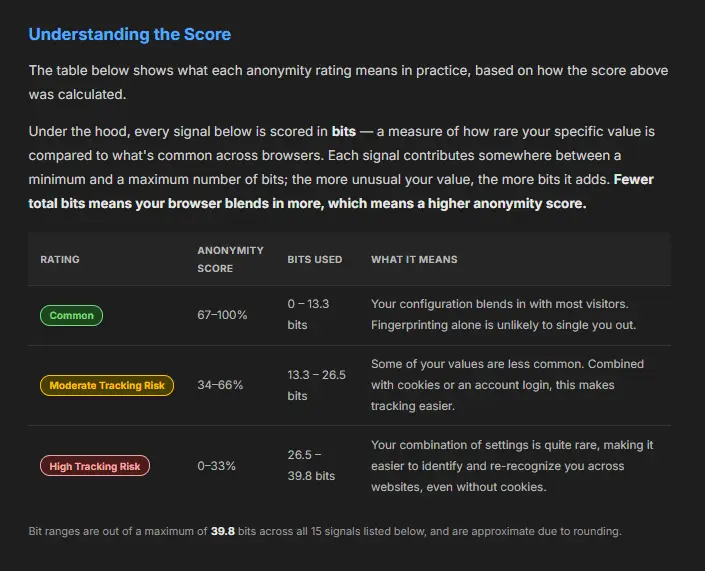Click 'Your configuration blends in' description

[x=503, y=314]
